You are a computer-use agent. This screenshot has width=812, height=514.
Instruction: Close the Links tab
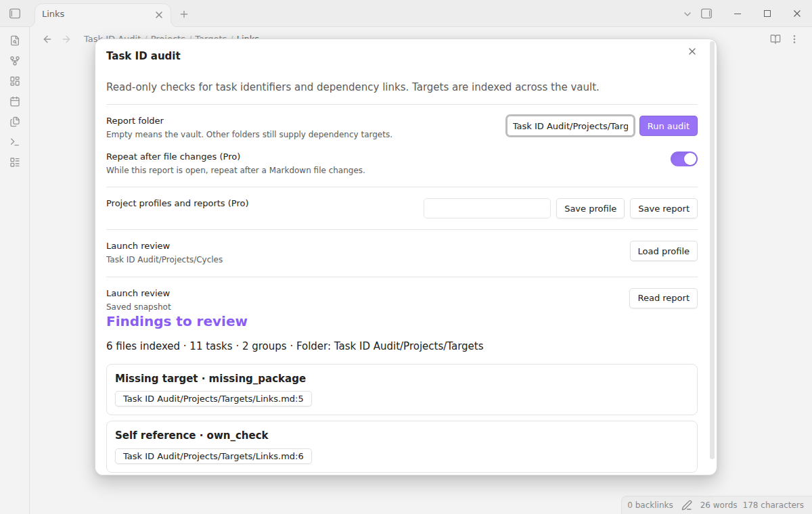[x=159, y=14]
